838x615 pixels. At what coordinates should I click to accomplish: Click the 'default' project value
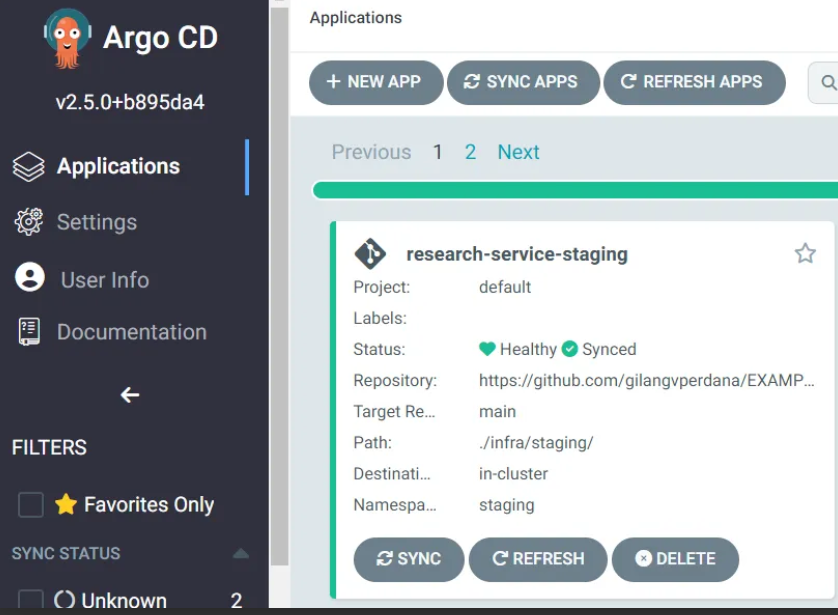pos(505,287)
